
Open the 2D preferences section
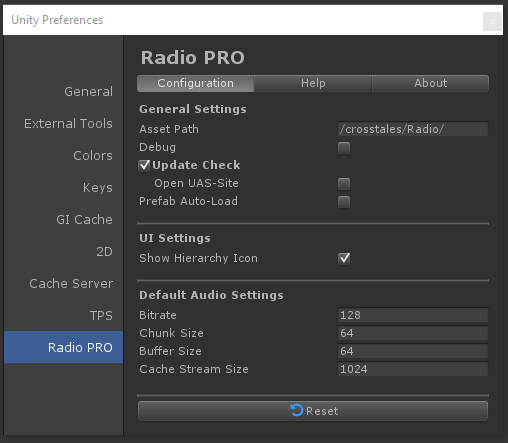pyautogui.click(x=63, y=251)
